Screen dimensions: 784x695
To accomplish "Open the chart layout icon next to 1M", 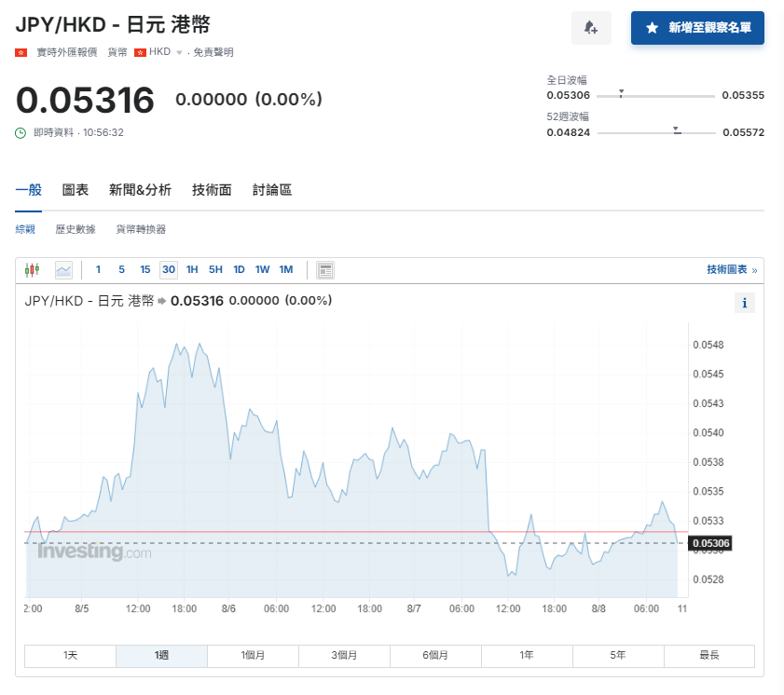I will [325, 269].
